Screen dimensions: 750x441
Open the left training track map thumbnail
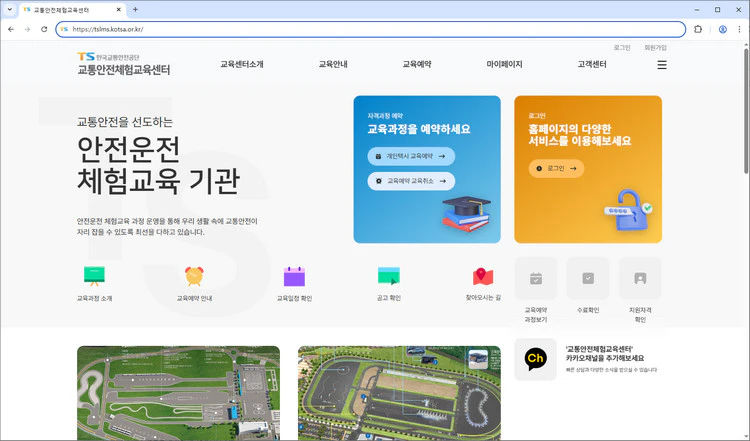[x=178, y=393]
